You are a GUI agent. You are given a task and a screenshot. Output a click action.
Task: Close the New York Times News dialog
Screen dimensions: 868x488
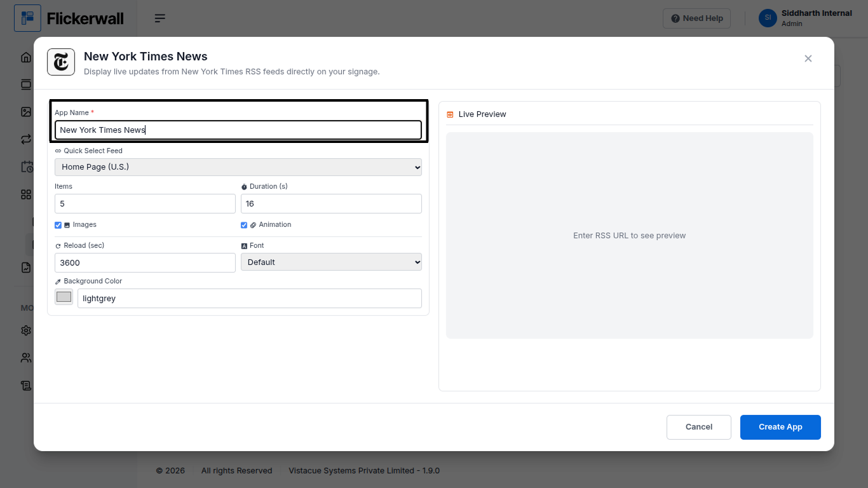tap(808, 58)
